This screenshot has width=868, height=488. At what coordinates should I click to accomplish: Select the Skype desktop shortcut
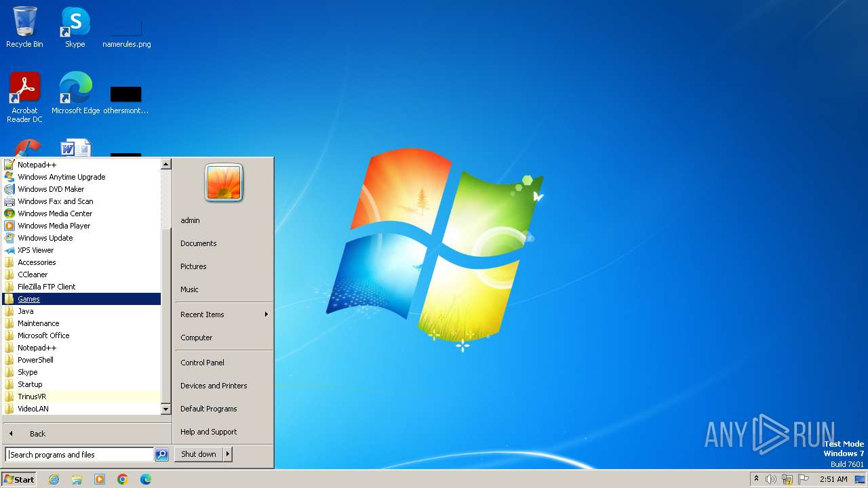[75, 27]
